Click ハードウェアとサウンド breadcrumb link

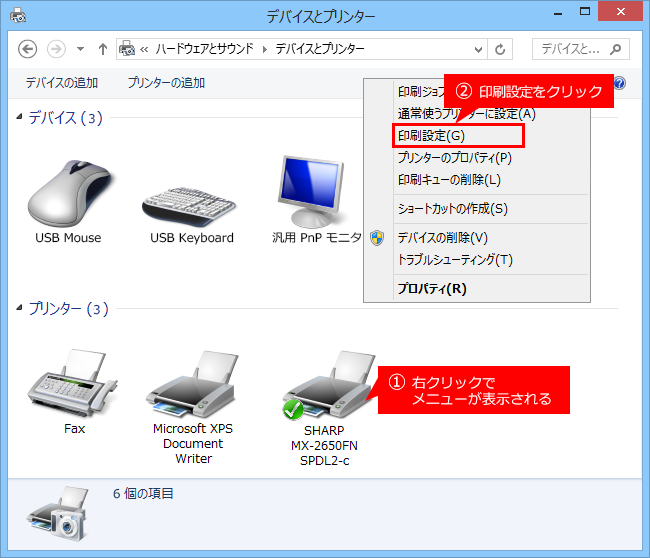[x=204, y=49]
